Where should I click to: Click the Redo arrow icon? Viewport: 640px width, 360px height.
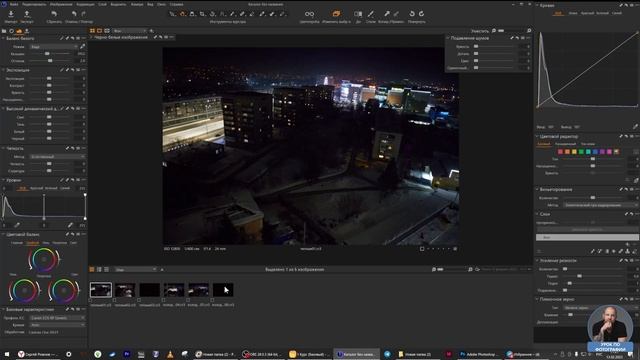(84, 14)
